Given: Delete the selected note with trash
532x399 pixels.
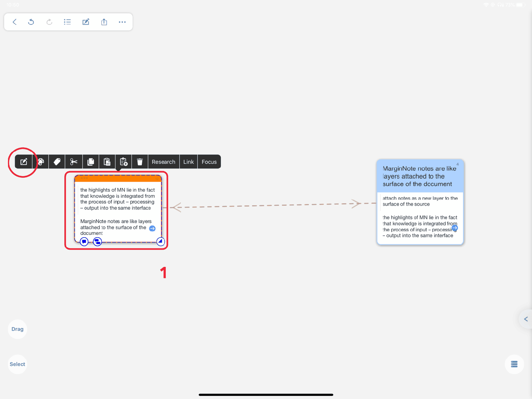Looking at the screenshot, I should 140,162.
